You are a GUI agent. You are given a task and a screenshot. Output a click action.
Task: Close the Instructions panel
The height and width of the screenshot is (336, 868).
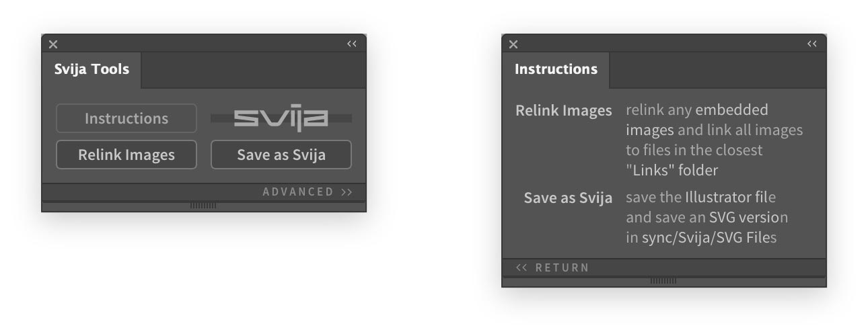(513, 44)
